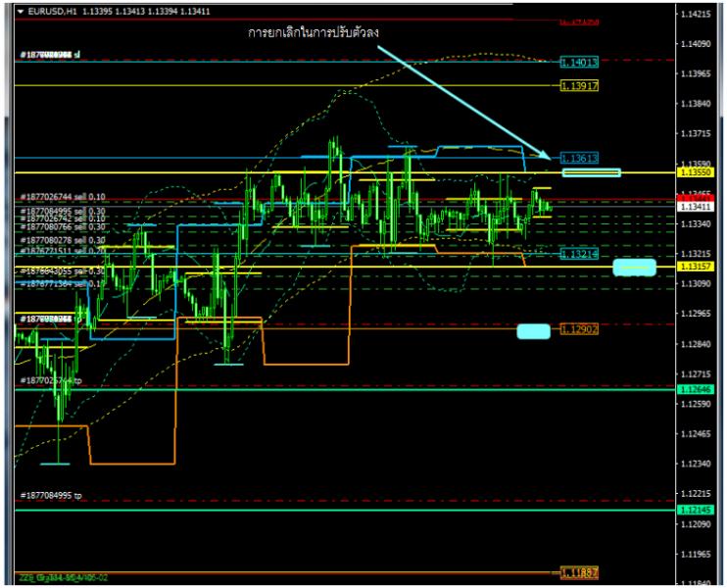Click the yellow 1.13157 price tag on the axis
Screen dimensions: 727x588
(696, 267)
